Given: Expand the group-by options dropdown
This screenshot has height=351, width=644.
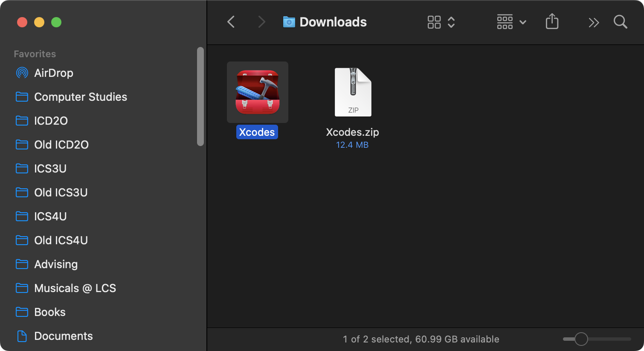Looking at the screenshot, I should coord(511,22).
